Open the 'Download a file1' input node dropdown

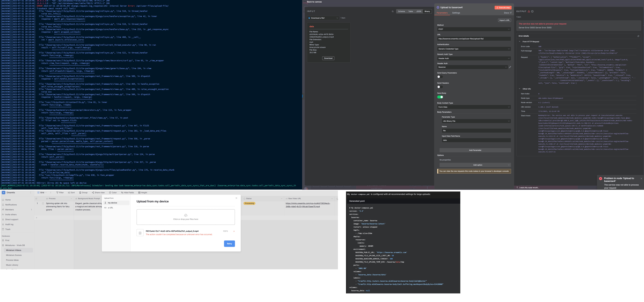click(323, 18)
